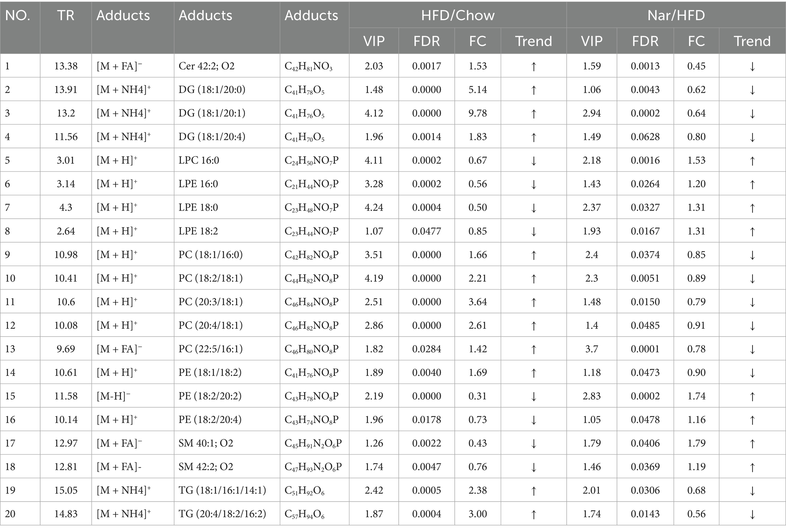786x532 pixels.
Task: Select the FC value 9.78
Action: tap(478, 113)
